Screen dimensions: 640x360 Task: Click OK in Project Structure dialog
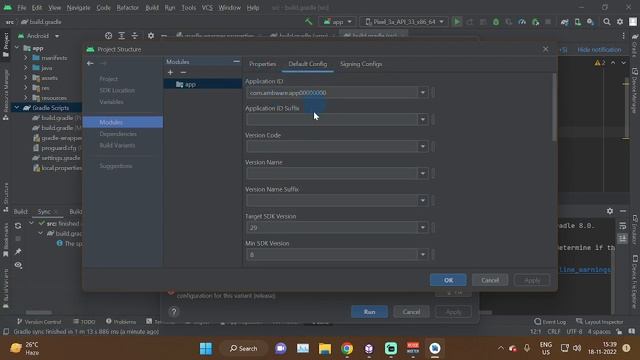click(448, 280)
